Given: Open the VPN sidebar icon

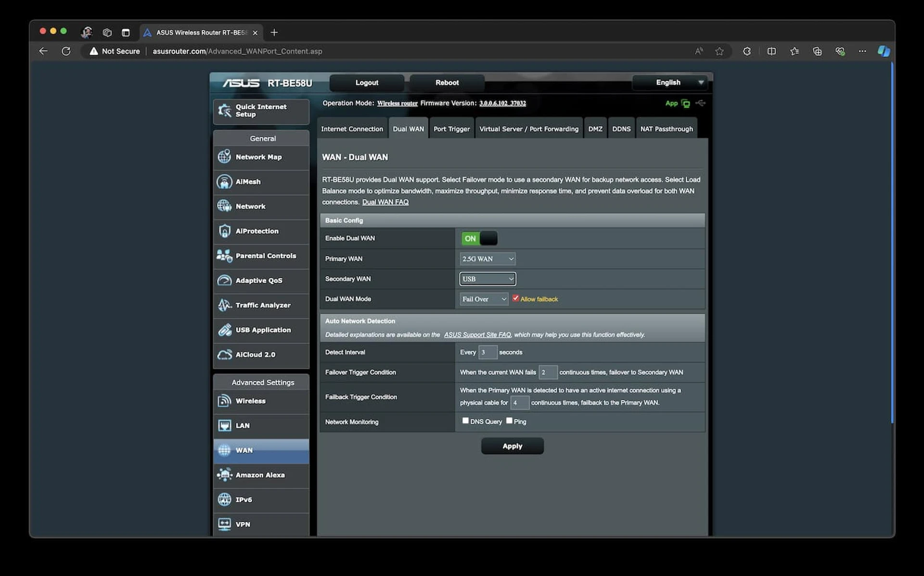Looking at the screenshot, I should [x=224, y=524].
